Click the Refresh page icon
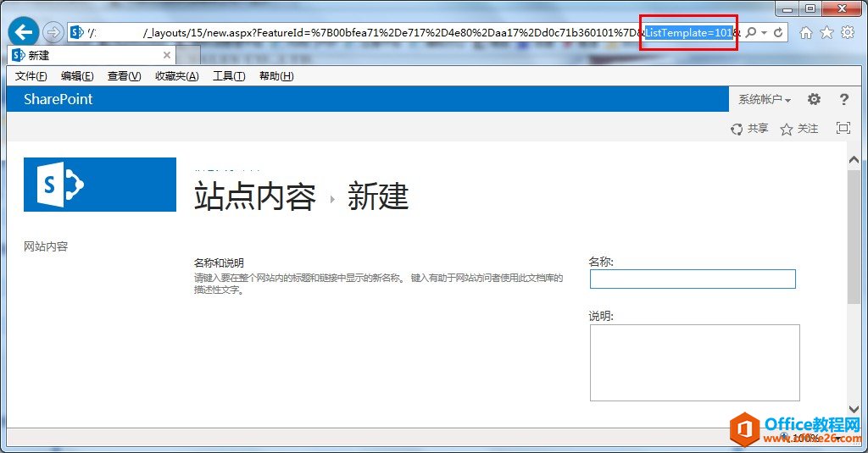The height and width of the screenshot is (453, 868). [778, 33]
